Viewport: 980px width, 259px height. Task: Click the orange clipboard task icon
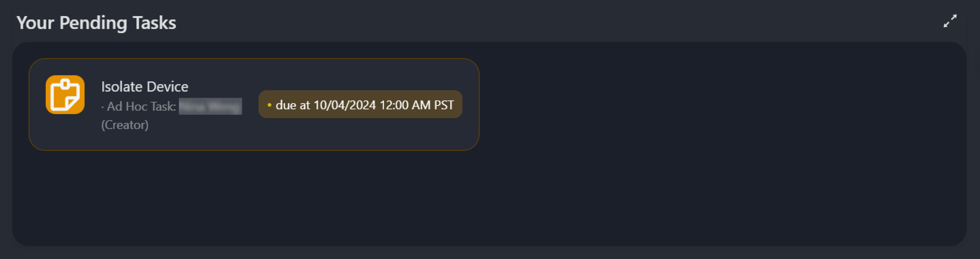point(65,94)
